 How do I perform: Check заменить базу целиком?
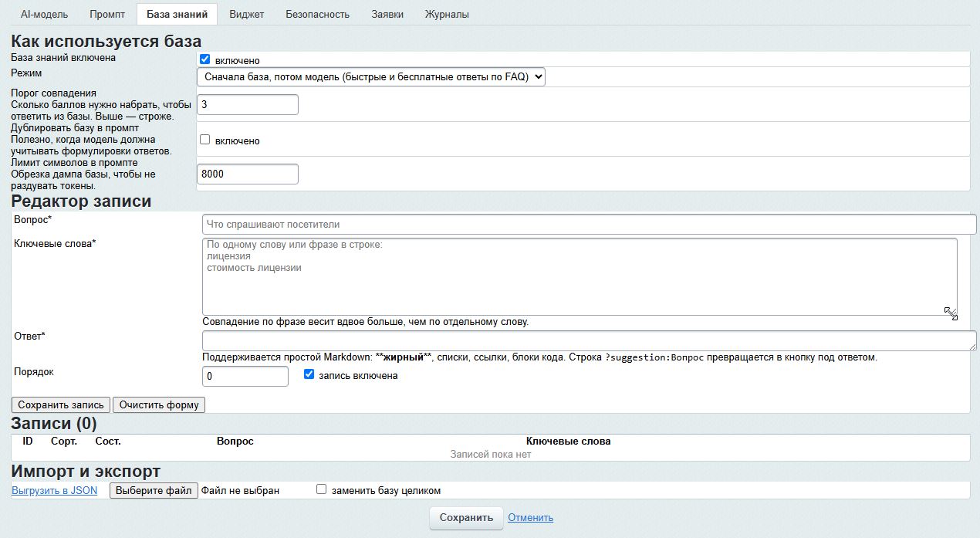click(322, 489)
